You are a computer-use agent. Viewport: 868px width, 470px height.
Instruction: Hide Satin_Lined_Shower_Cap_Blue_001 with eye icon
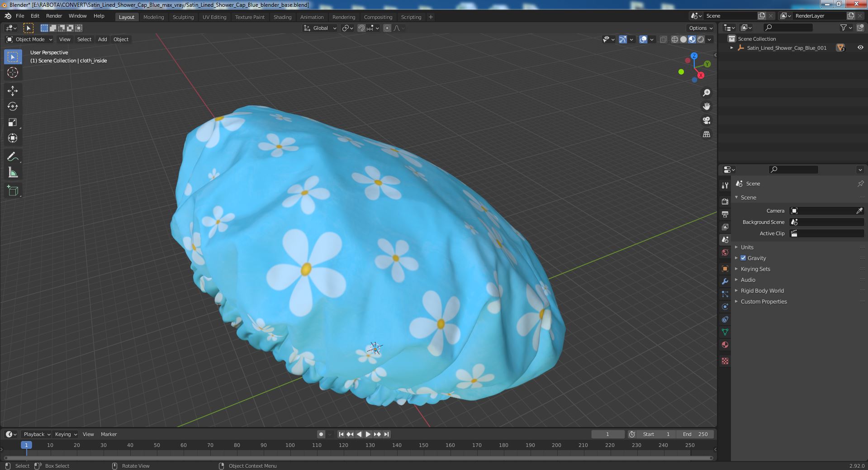coord(860,47)
